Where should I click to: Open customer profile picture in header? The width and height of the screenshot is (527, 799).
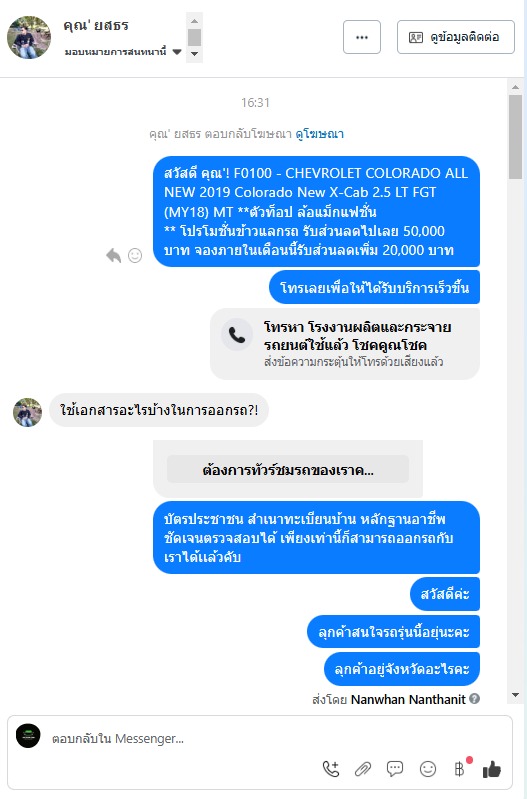coord(29,37)
